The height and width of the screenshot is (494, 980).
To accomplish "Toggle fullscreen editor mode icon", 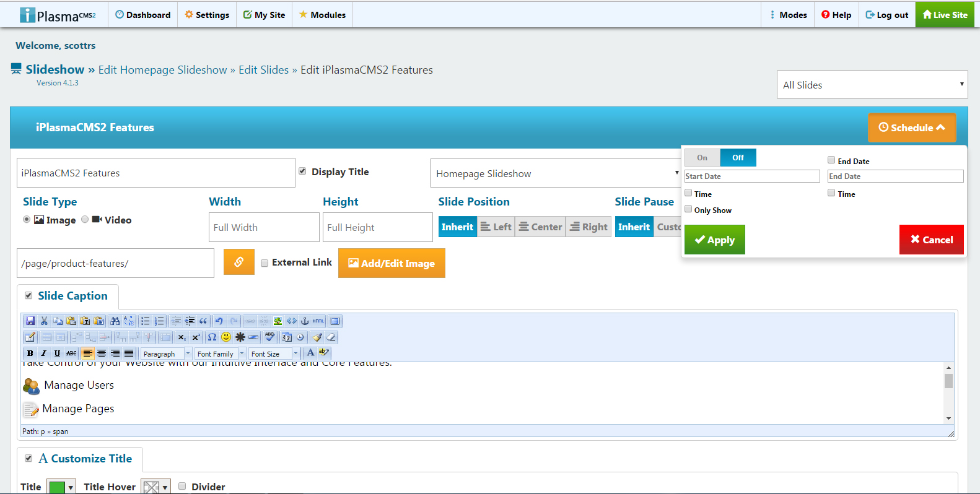I will coord(335,321).
